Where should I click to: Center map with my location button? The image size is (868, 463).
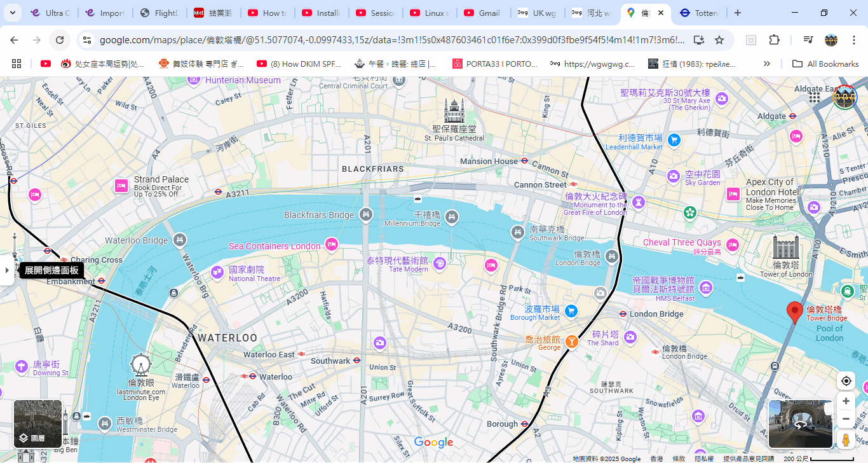point(846,381)
